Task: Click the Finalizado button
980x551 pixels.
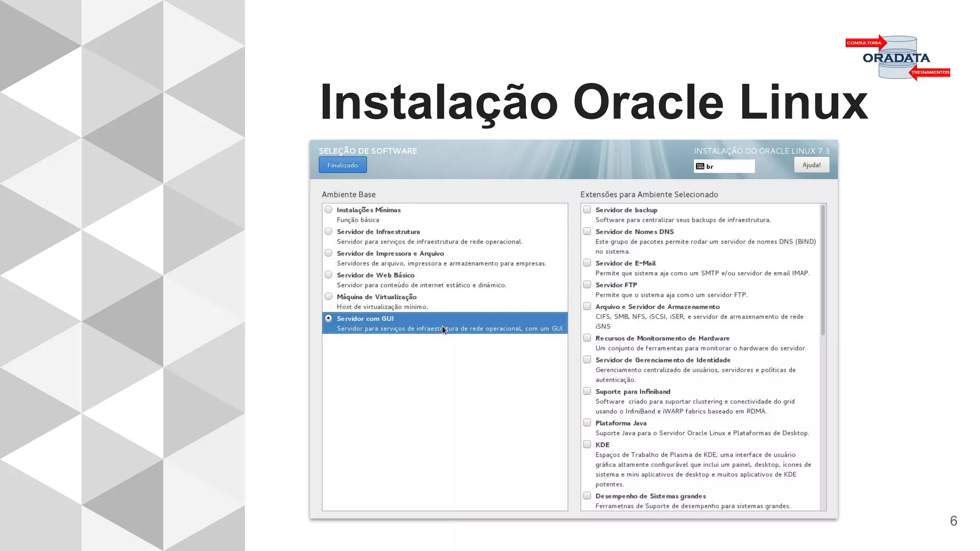Action: (x=343, y=165)
